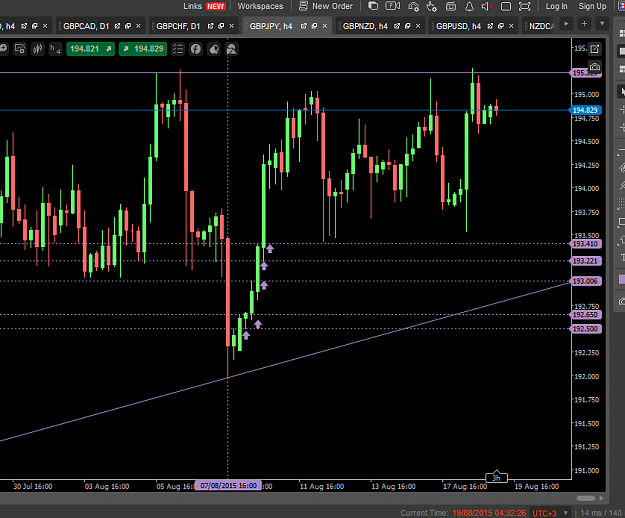Viewport: 625px width, 518px height.
Task: Click the New Order button
Action: pyautogui.click(x=326, y=6)
